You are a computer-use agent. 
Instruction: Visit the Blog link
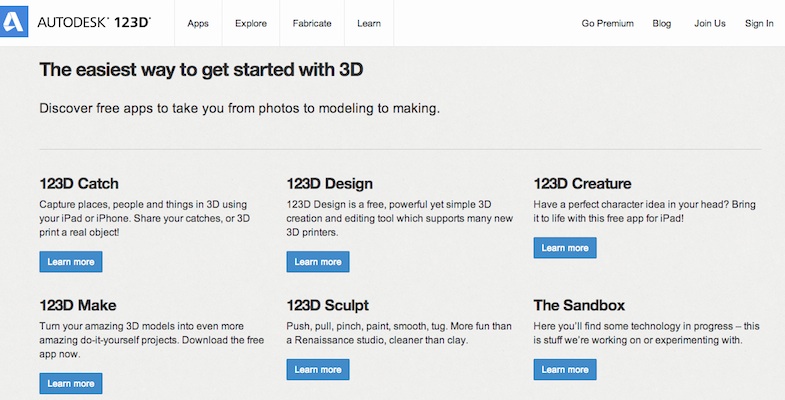point(661,23)
